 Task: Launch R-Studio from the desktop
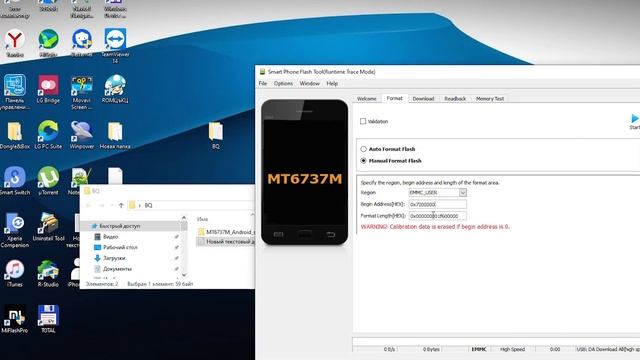coord(48,273)
